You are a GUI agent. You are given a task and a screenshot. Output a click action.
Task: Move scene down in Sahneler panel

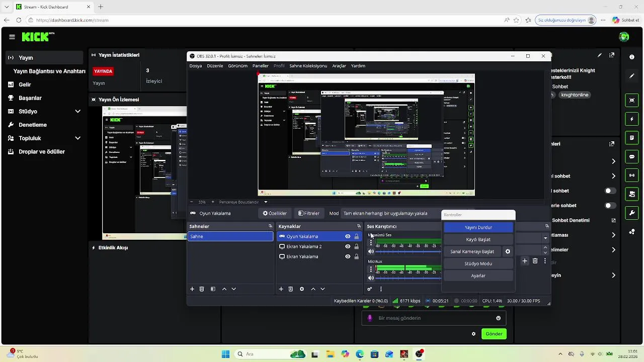[233, 289]
